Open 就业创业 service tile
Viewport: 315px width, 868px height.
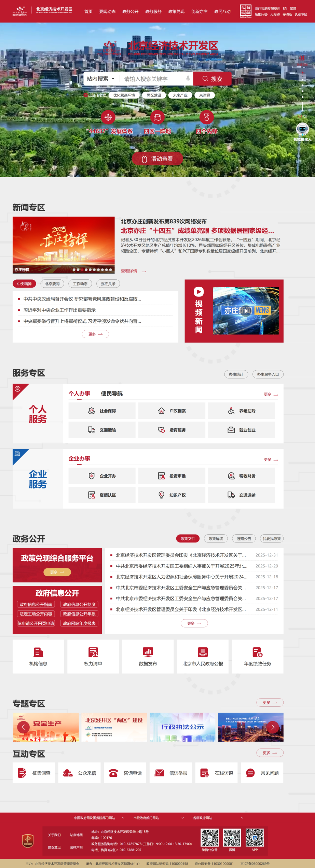point(241,430)
